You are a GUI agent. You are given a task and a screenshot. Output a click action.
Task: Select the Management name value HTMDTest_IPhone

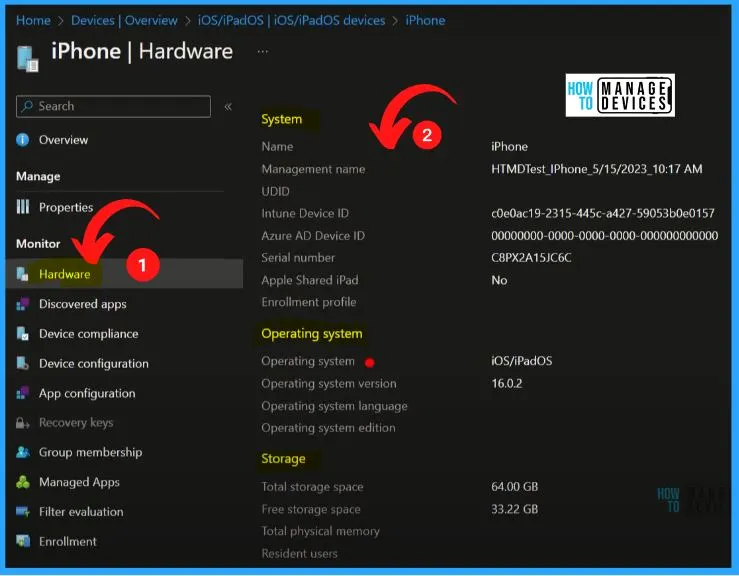[x=597, y=169]
